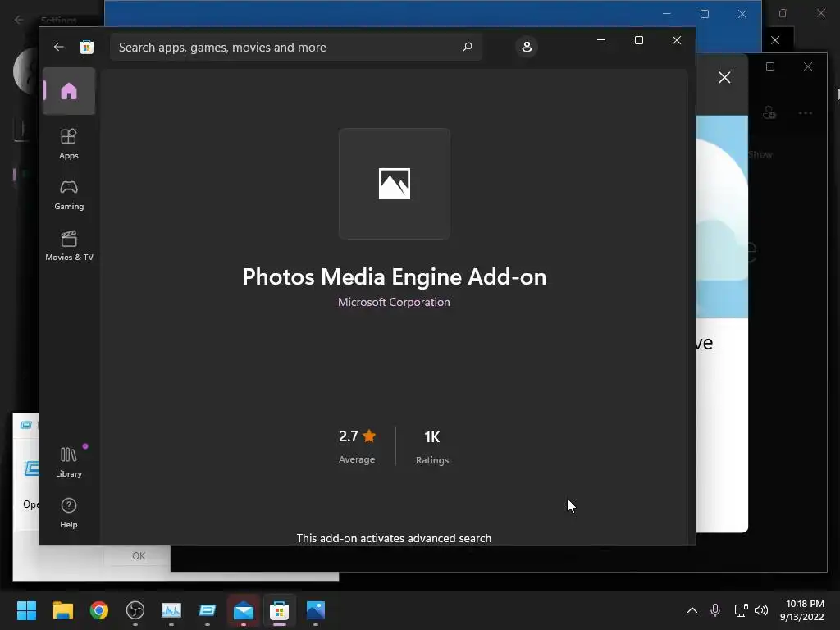Open the network tray icon

point(741,610)
